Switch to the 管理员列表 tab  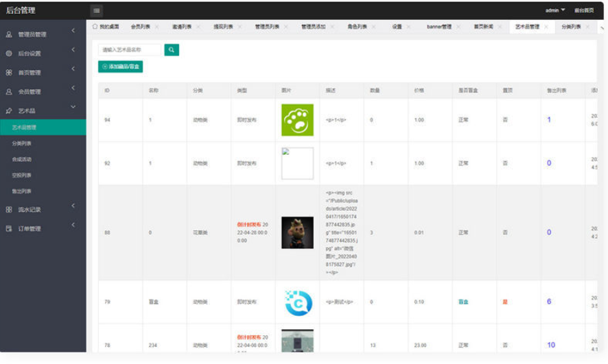[x=267, y=27]
